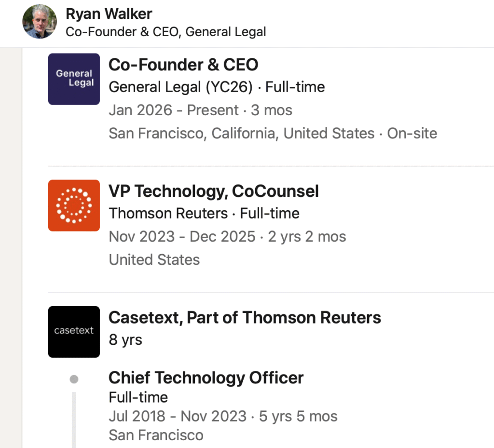This screenshot has height=448, width=494.
Task: Click Ryan Walker's profile photo
Action: tap(40, 22)
